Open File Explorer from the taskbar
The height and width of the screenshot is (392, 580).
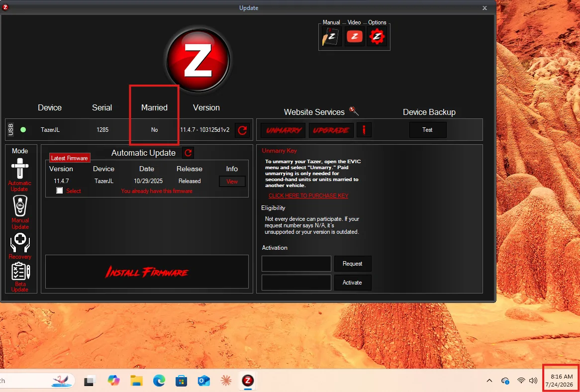(x=136, y=381)
